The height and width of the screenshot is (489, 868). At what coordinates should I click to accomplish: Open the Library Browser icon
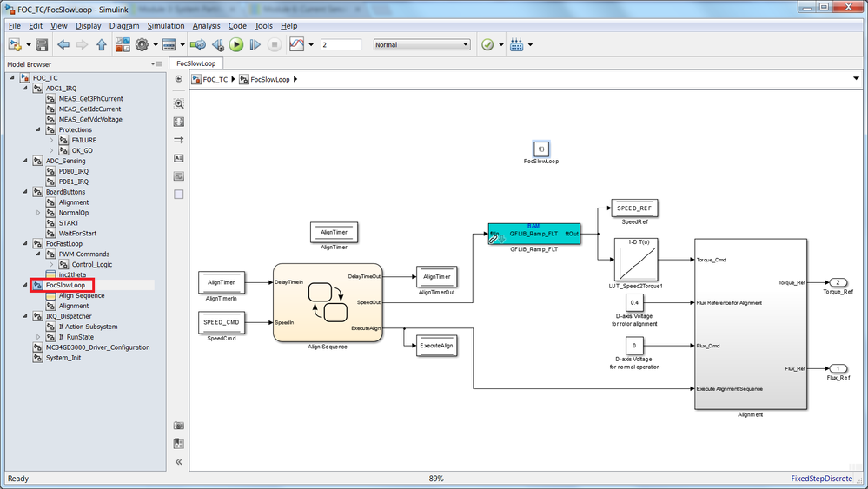(x=123, y=45)
